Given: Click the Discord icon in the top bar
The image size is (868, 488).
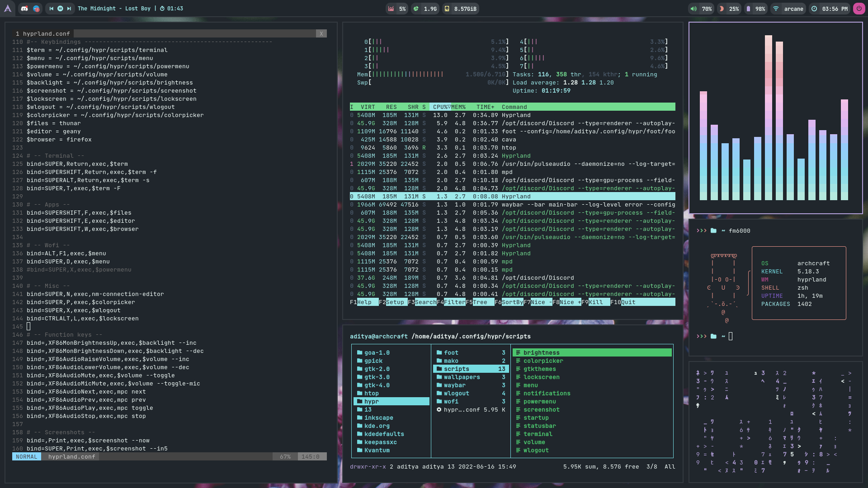Looking at the screenshot, I should pos(24,9).
